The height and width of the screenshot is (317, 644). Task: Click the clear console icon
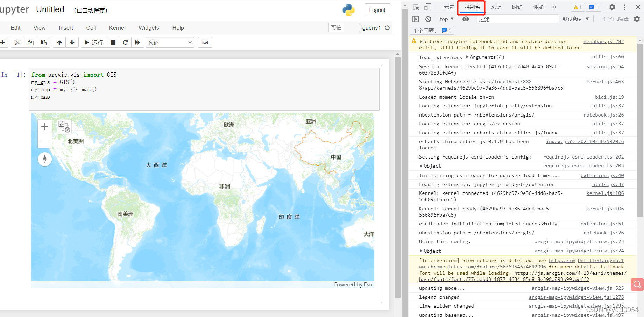[x=428, y=19]
